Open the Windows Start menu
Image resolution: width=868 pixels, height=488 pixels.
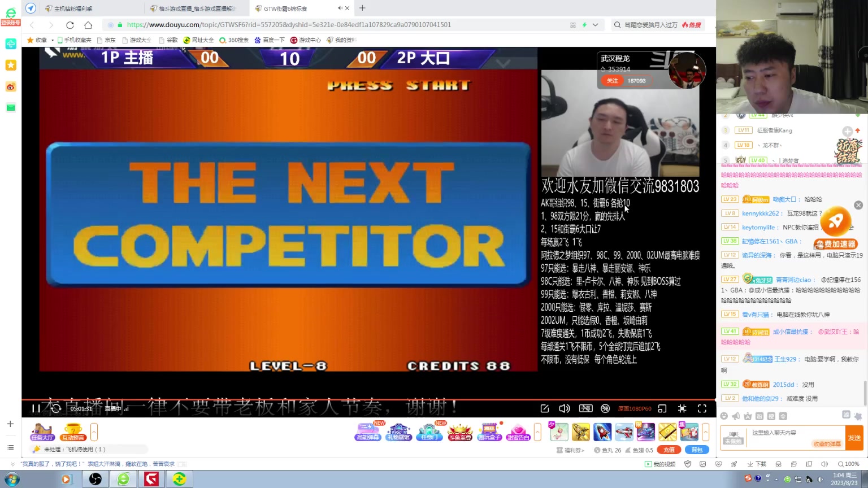coord(11,479)
